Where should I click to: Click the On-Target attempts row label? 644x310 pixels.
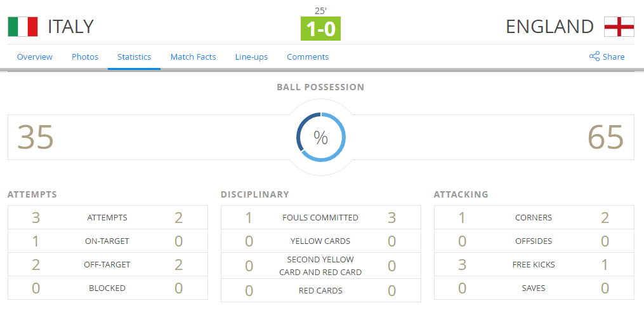[107, 241]
